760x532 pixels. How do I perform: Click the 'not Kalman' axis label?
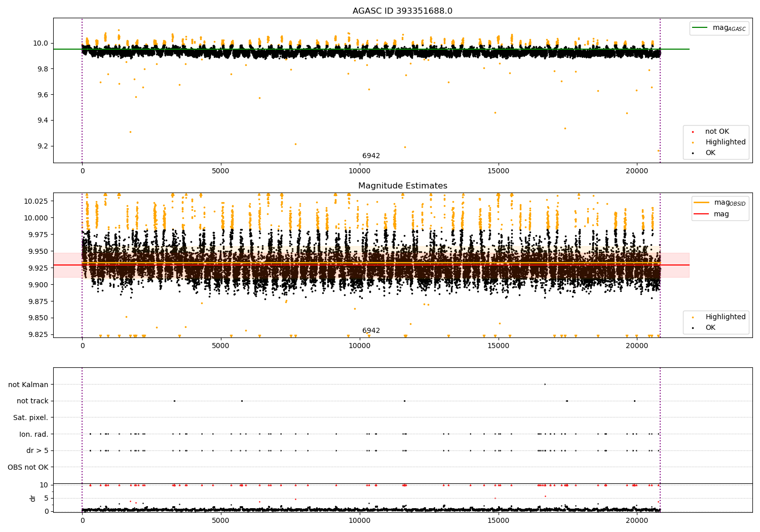pos(28,385)
